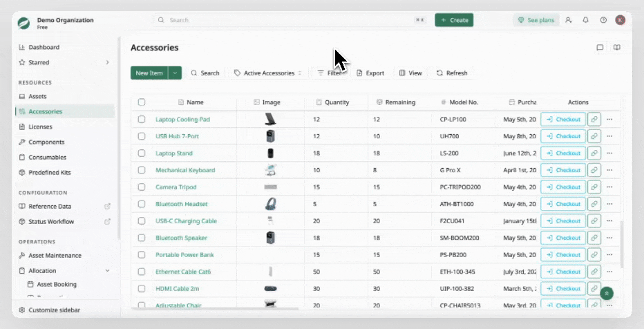Open the View options menu
Image resolution: width=644 pixels, height=329 pixels.
[x=410, y=73]
